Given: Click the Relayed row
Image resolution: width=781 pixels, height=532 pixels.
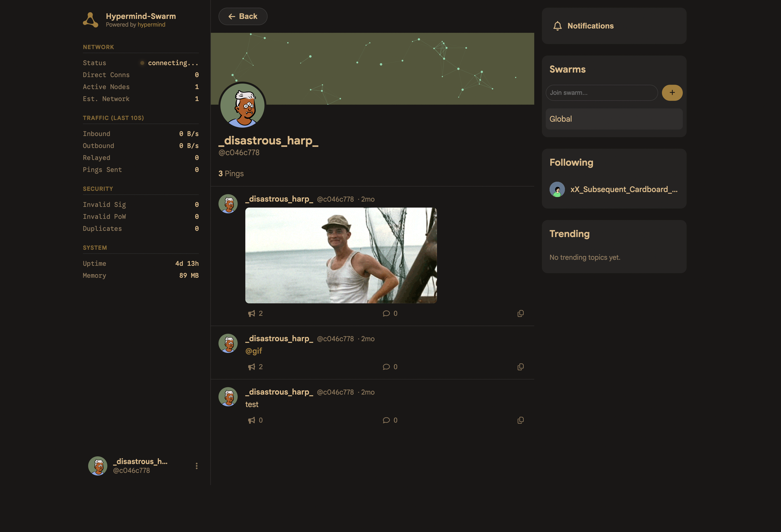Looking at the screenshot, I should tap(141, 158).
